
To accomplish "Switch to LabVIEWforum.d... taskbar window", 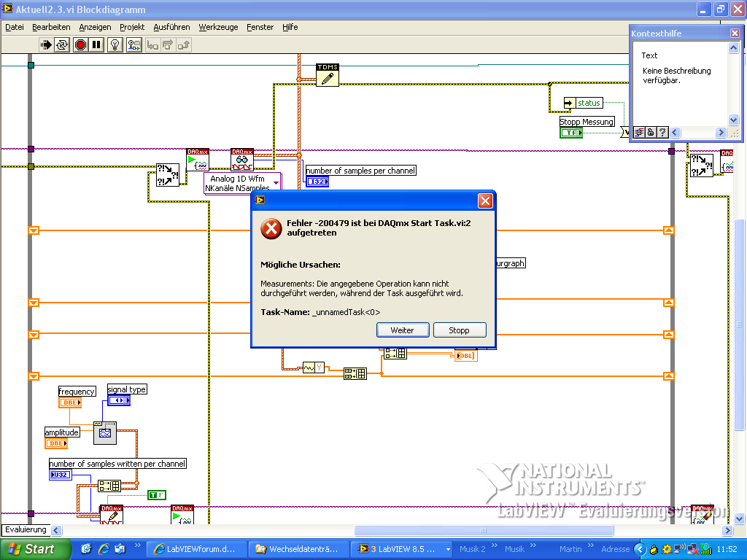I will (x=196, y=549).
